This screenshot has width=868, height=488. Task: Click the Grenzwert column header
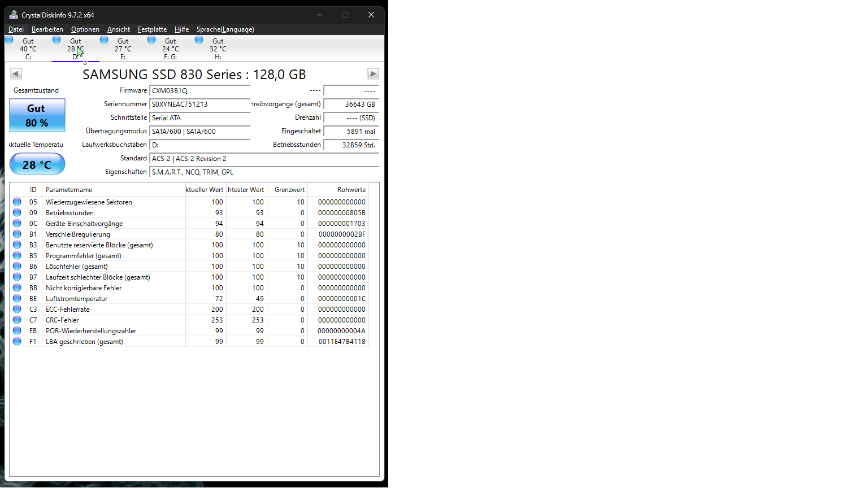288,190
